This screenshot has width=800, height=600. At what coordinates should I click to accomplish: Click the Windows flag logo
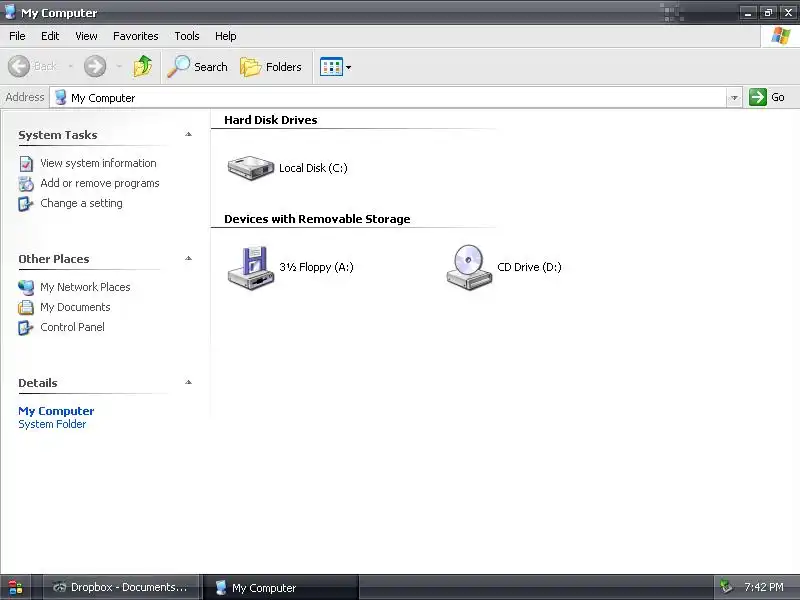coord(781,36)
